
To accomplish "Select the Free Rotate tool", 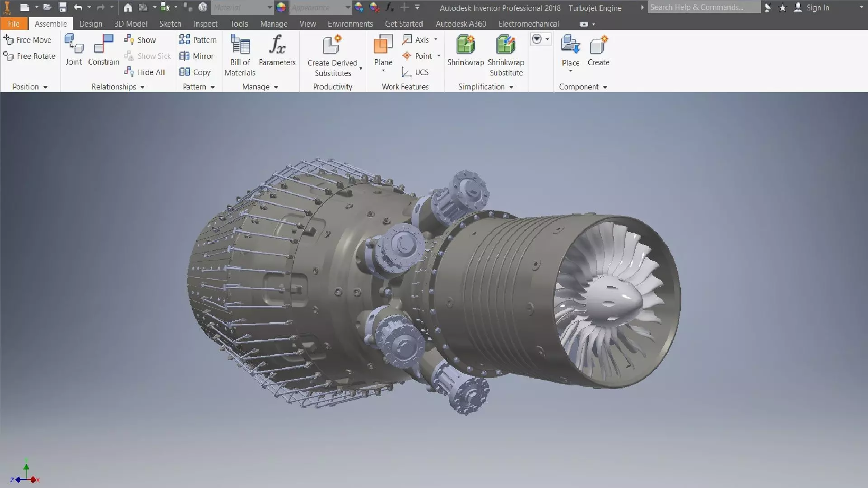I will click(29, 56).
